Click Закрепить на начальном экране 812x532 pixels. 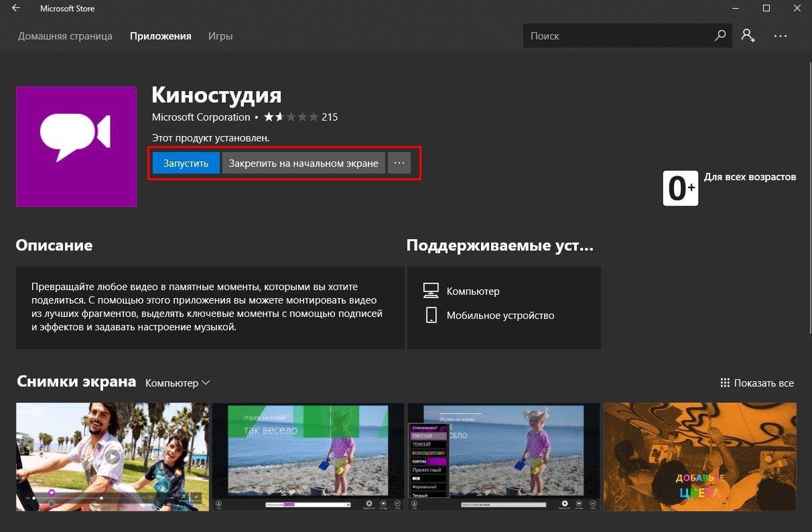[x=303, y=163]
